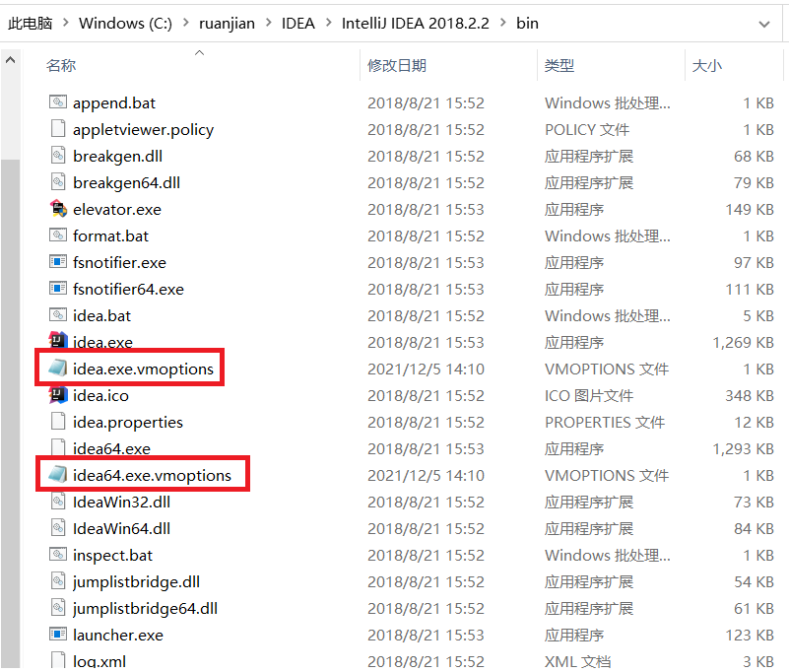Click the idea.properties file icon
This screenshot has width=789, height=672.
(x=58, y=422)
